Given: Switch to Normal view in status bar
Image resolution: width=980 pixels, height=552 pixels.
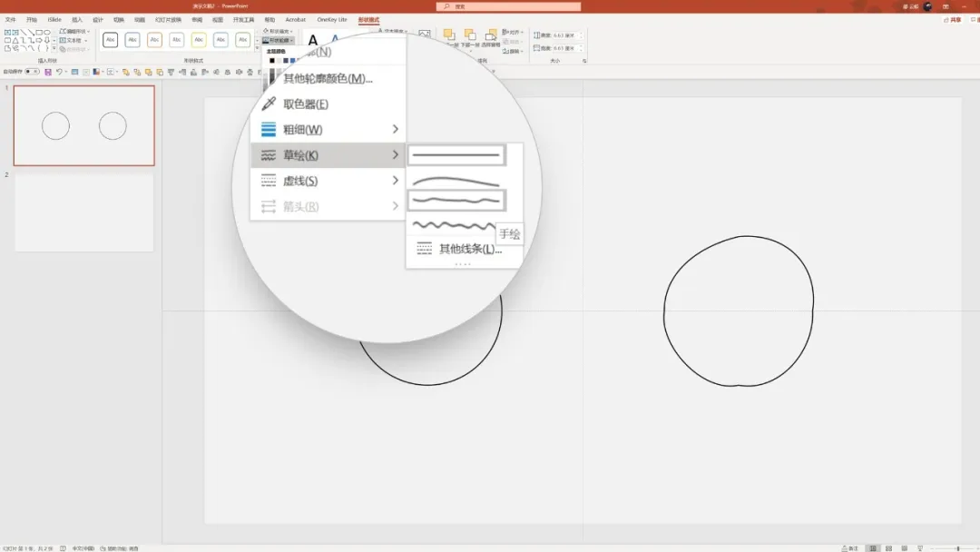Looking at the screenshot, I should (x=873, y=548).
